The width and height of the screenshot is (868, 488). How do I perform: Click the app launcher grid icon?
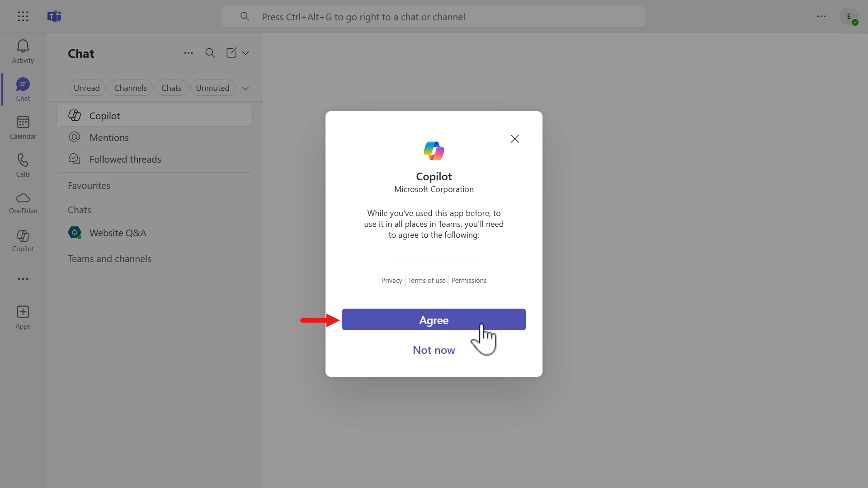click(x=23, y=17)
